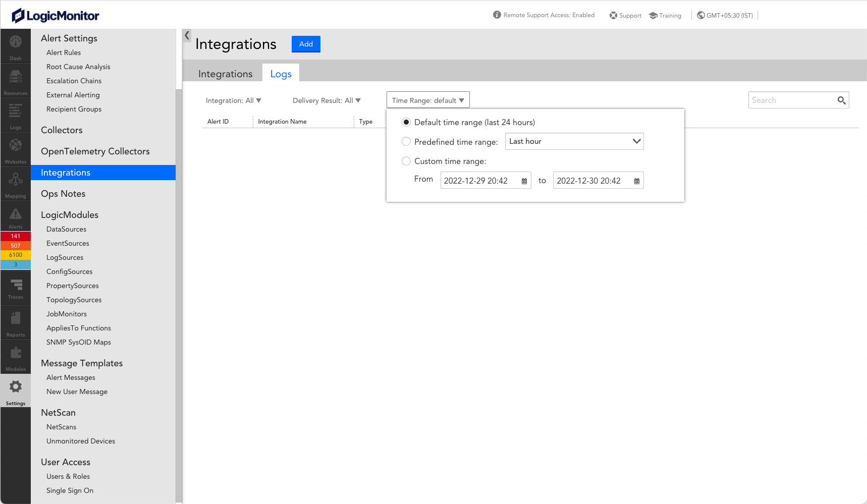Open the Alerts warning icon
The width and height of the screenshot is (867, 504).
pyautogui.click(x=16, y=214)
